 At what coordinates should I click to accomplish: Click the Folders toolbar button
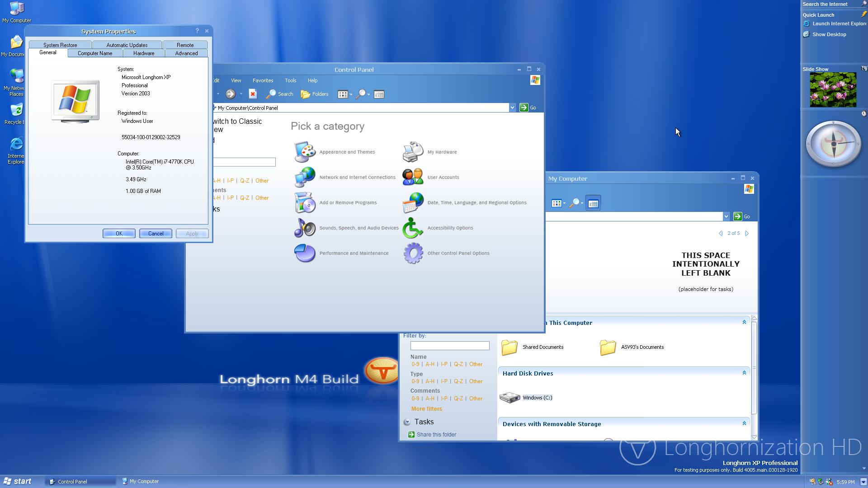point(315,94)
